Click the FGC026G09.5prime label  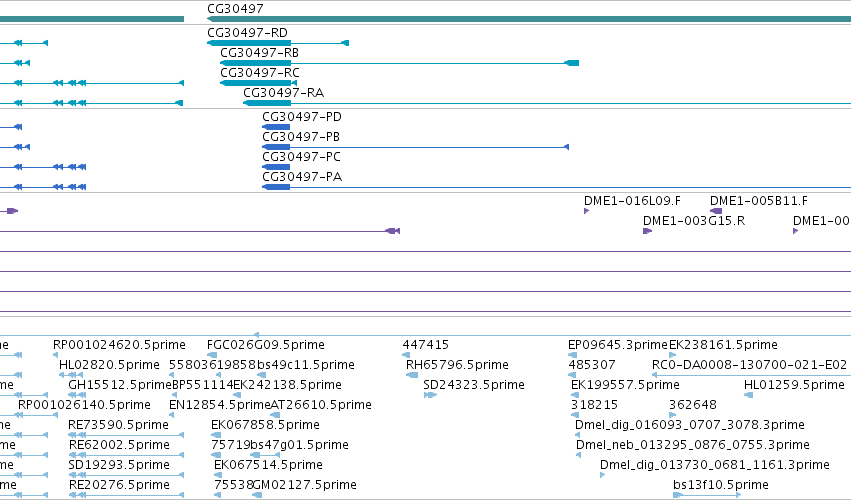pos(266,345)
